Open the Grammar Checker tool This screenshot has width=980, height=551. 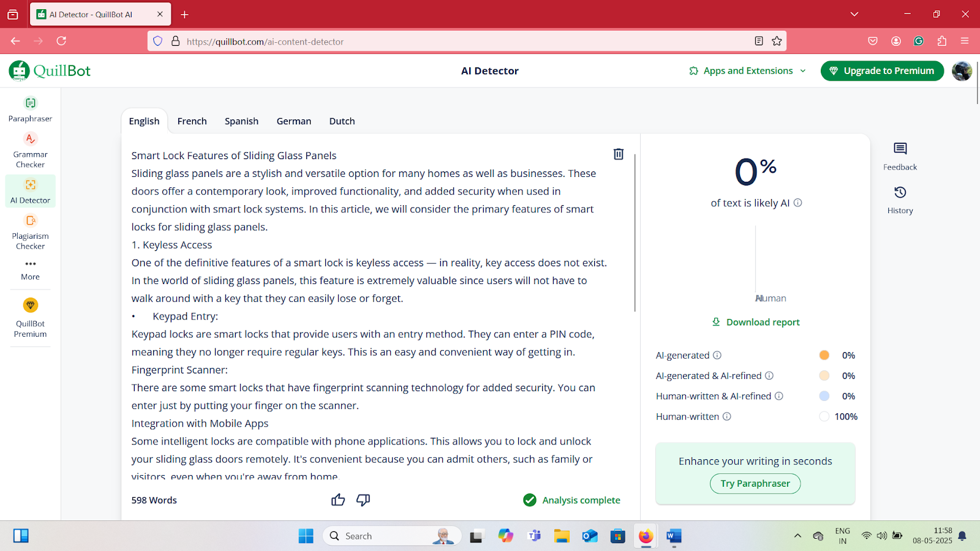click(x=30, y=151)
